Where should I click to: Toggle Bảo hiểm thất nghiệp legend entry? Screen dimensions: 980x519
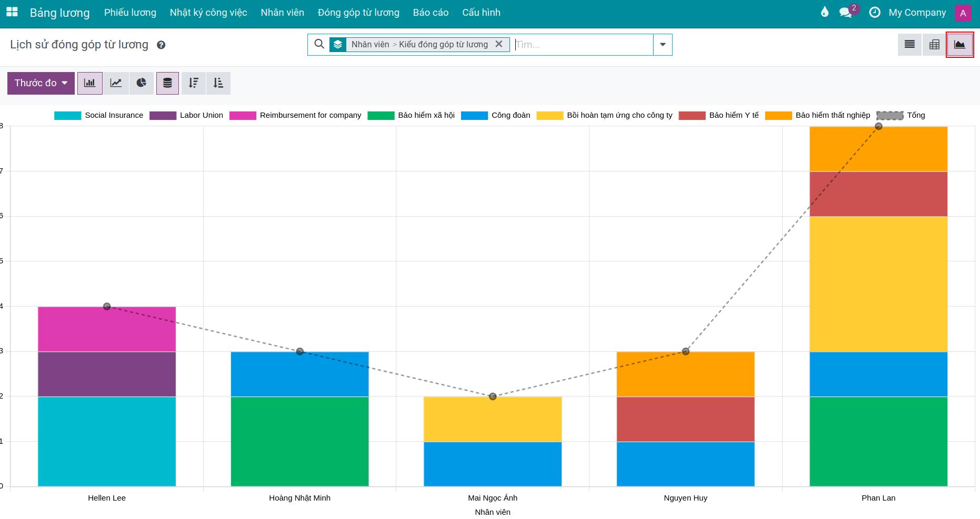[817, 115]
